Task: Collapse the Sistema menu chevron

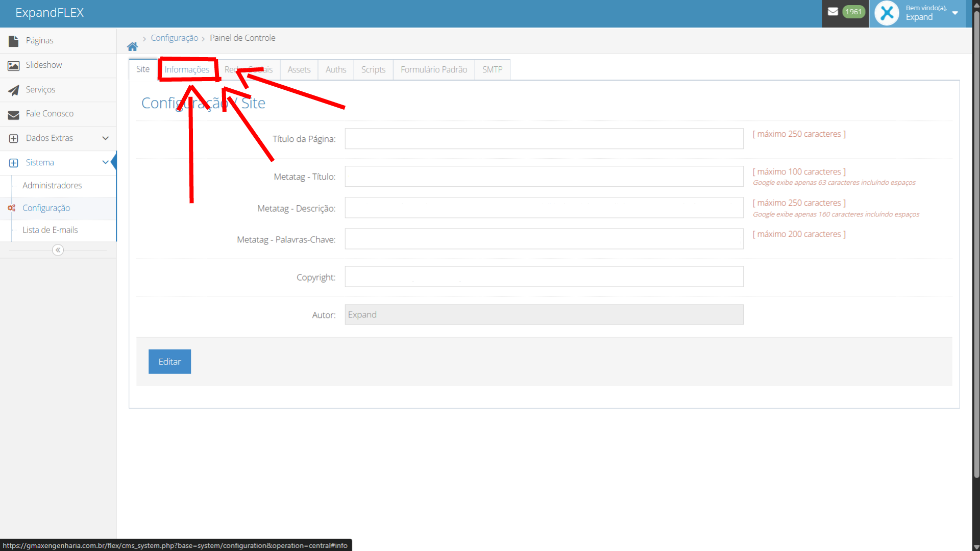Action: (105, 162)
